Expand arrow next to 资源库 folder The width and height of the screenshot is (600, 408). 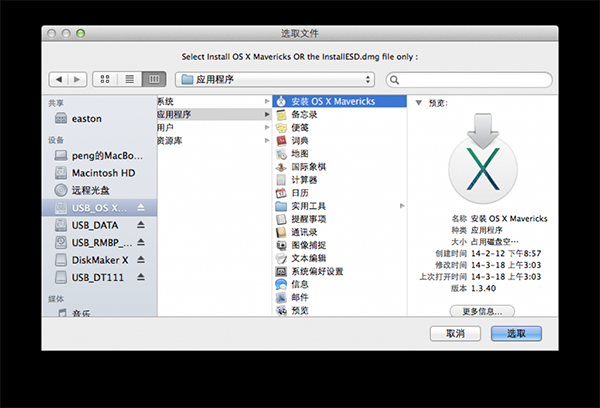tap(267, 140)
